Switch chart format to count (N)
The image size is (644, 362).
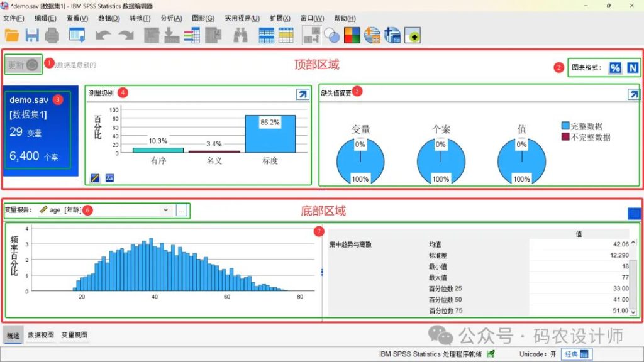point(632,68)
